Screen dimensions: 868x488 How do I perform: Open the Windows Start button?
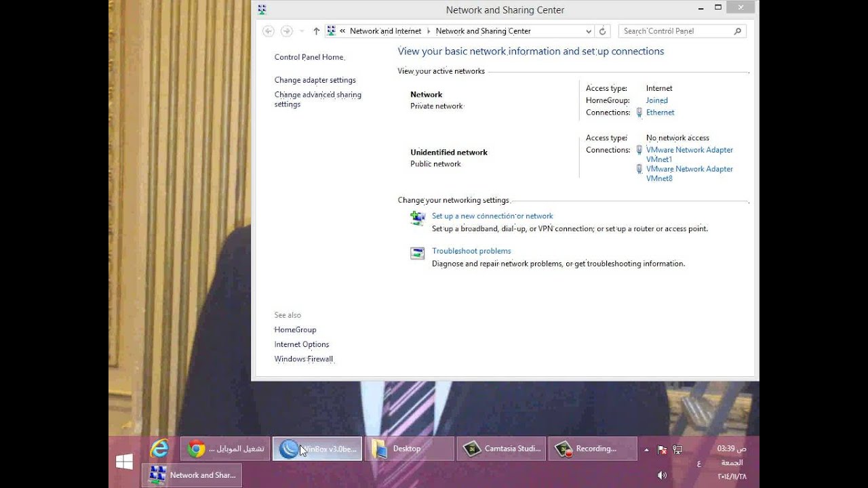(x=124, y=462)
